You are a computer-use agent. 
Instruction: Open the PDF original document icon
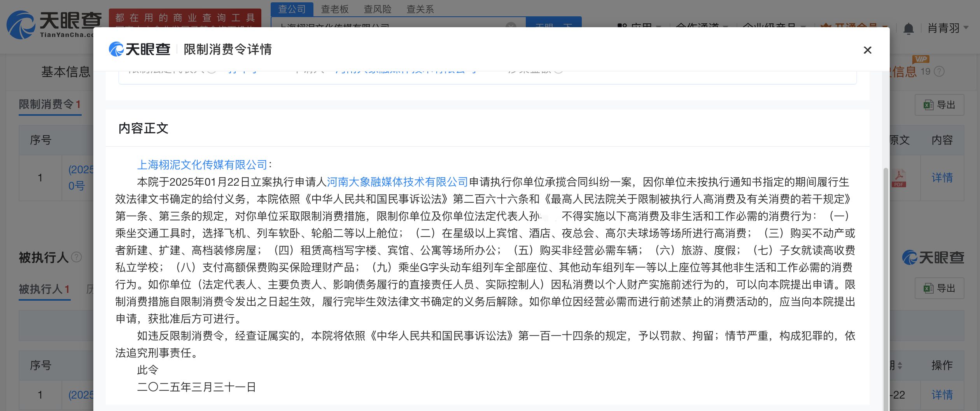pyautogui.click(x=899, y=178)
